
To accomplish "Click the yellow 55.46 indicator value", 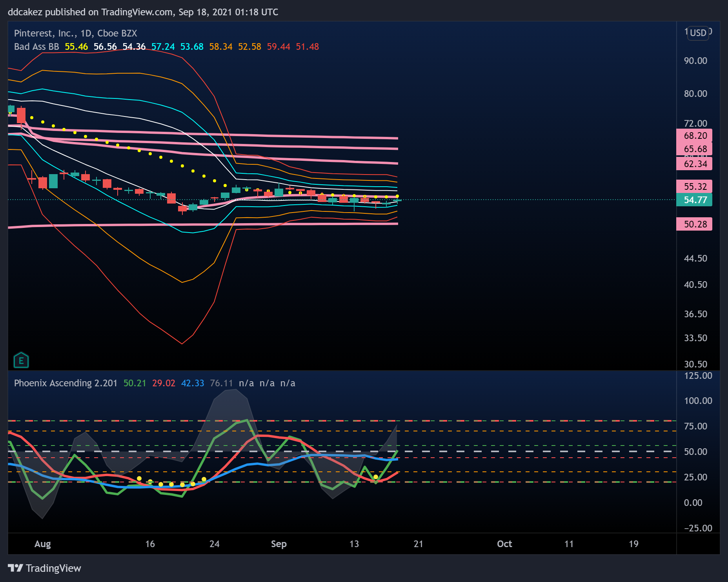I will pyautogui.click(x=76, y=47).
